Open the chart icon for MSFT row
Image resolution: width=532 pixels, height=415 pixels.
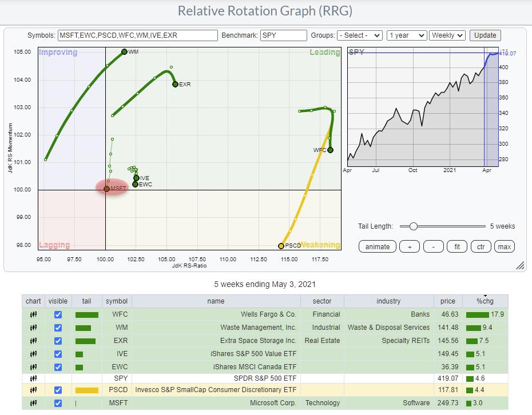(x=33, y=404)
